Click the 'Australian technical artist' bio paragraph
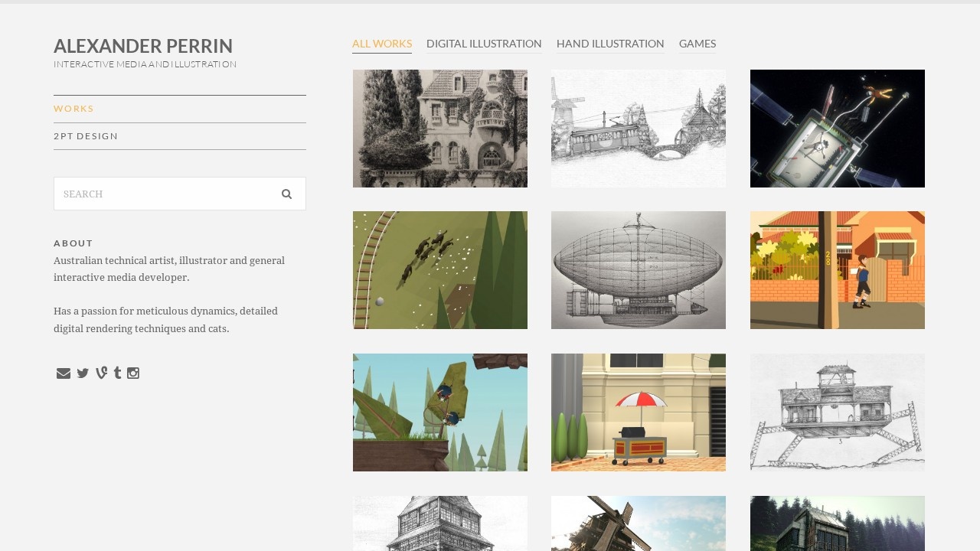 coord(169,269)
